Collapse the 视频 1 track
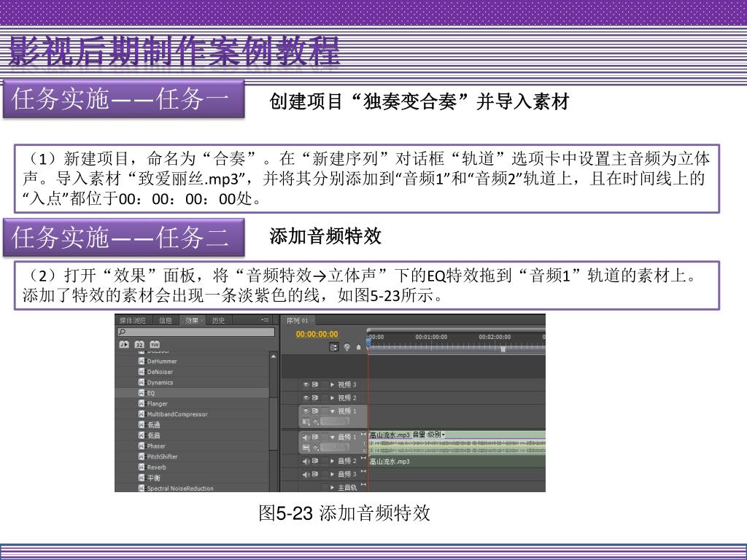 click(333, 411)
